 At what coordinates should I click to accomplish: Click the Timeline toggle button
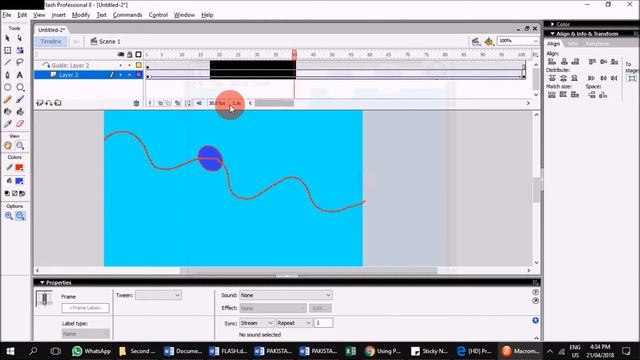tap(51, 42)
